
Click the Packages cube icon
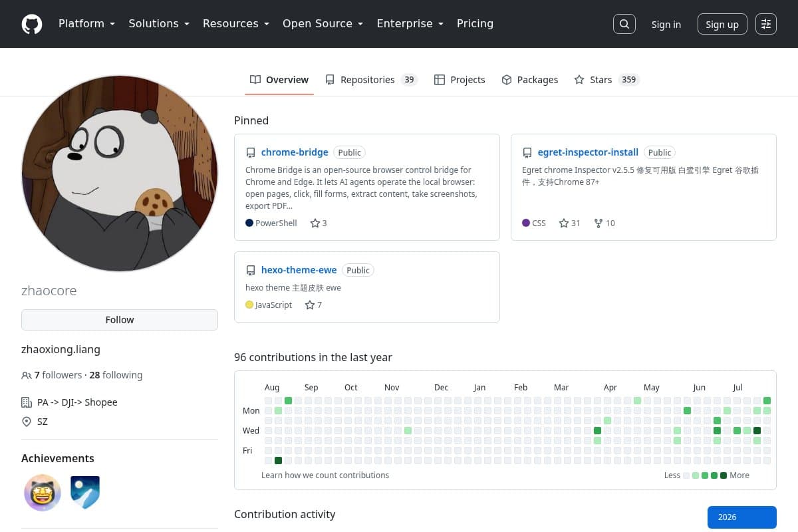pos(507,80)
